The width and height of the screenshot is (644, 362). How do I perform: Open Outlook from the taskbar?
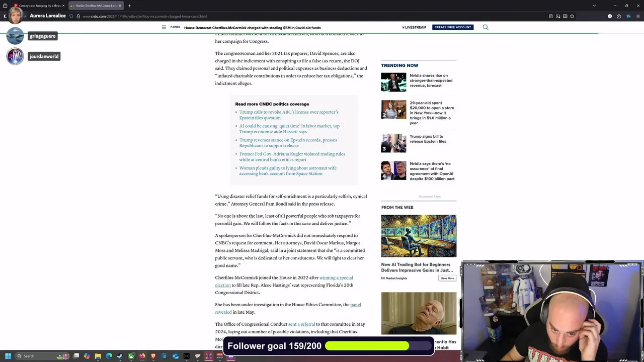(x=176, y=356)
